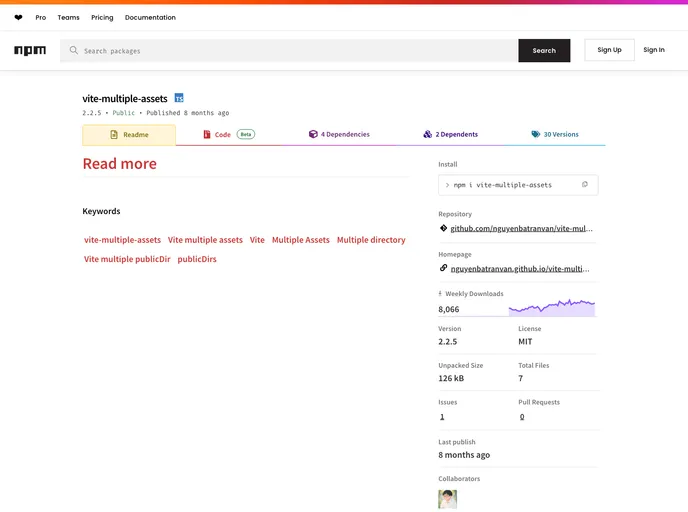Open the nguyenbatranvan.github.io homepage link

tap(520, 269)
